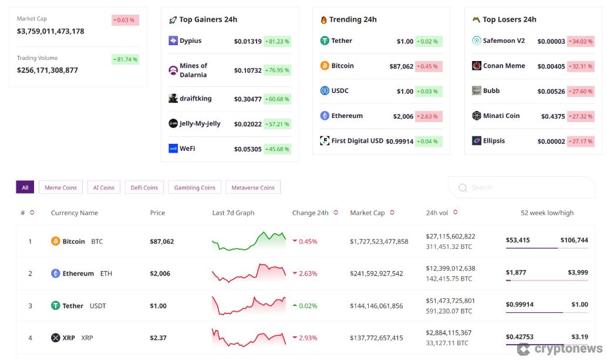Image resolution: width=607 pixels, height=364 pixels.
Task: Click the coin search field
Action: (522, 187)
